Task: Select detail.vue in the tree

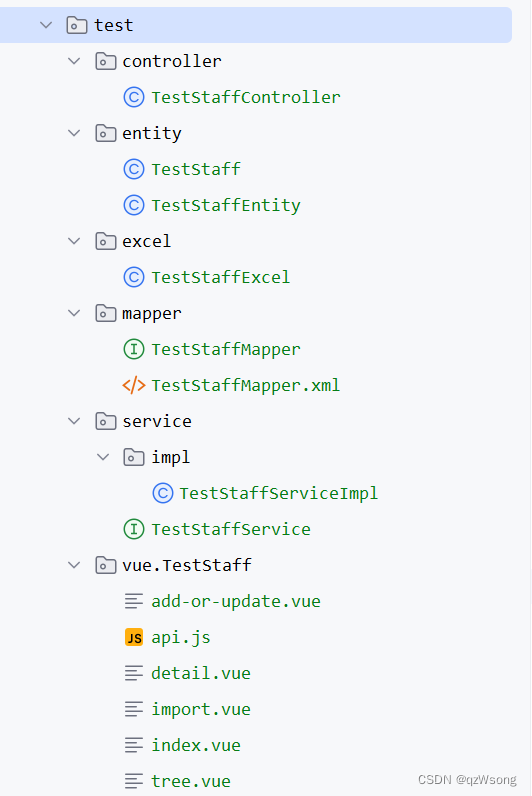Action: click(x=201, y=673)
